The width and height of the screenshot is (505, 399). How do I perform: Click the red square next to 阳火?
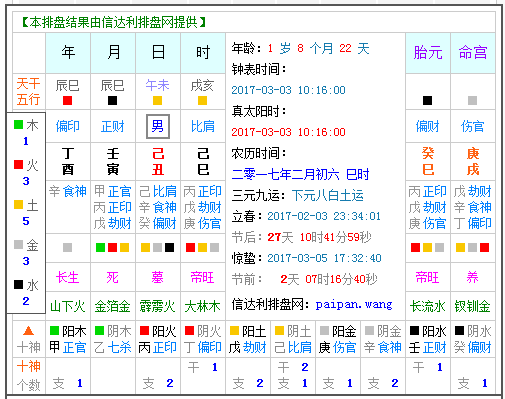coord(144,331)
